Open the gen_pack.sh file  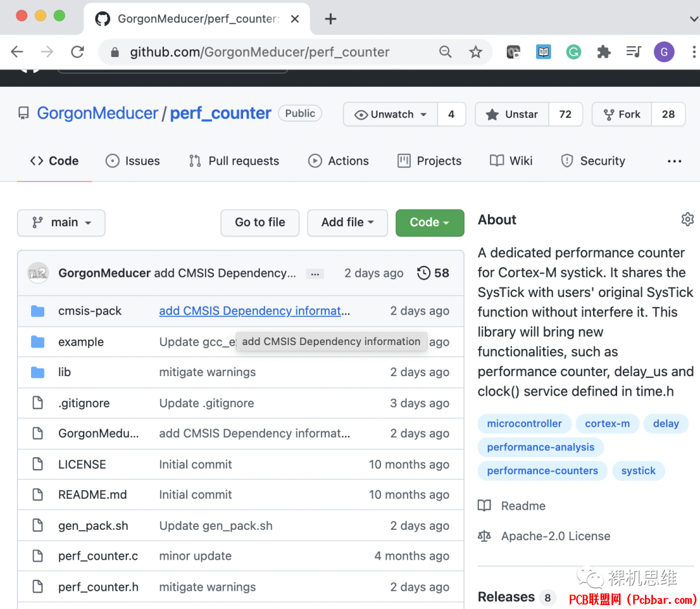click(93, 526)
